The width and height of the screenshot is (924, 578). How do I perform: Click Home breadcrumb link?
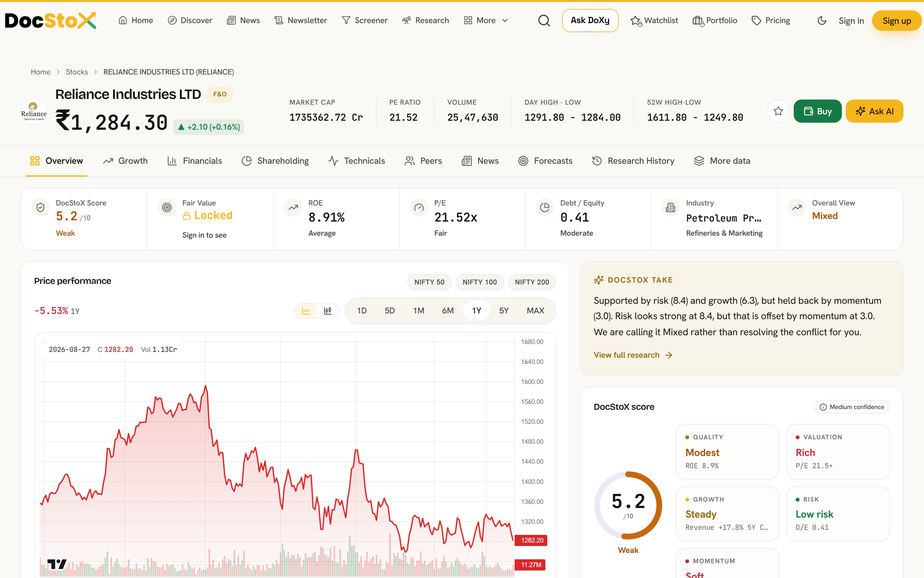(40, 72)
